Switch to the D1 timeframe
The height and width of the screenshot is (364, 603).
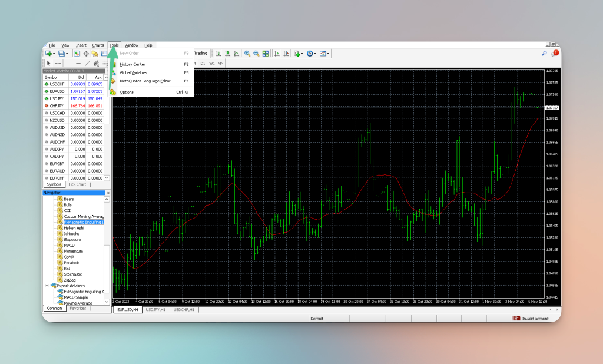tap(203, 63)
